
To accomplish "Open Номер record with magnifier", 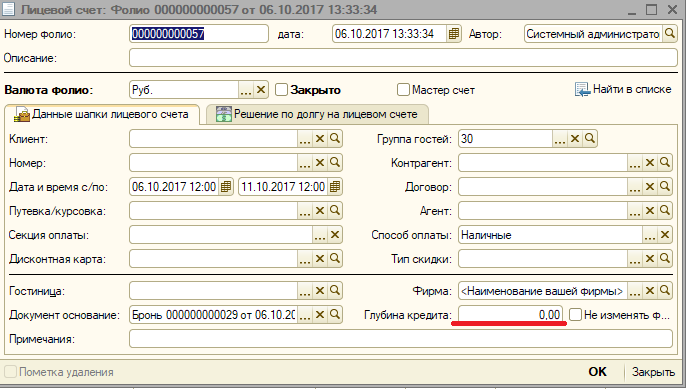I will pyautogui.click(x=335, y=163).
